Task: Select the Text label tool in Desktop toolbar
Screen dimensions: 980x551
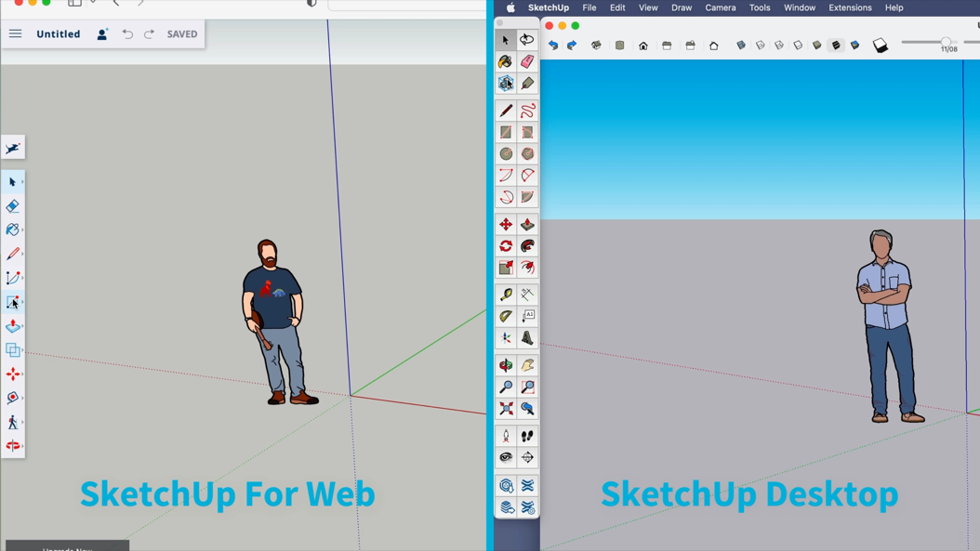Action: [527, 316]
